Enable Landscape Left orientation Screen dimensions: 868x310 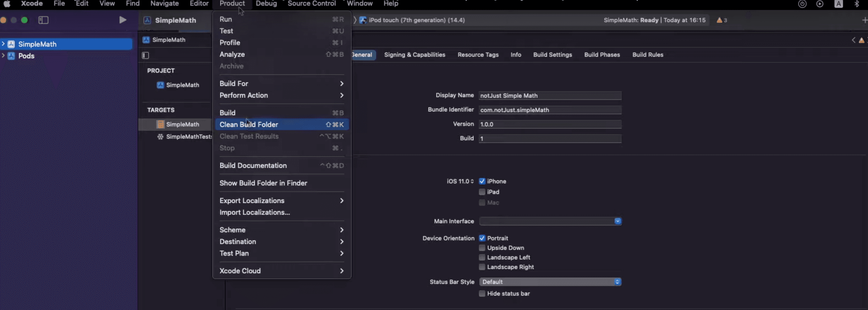pos(482,258)
